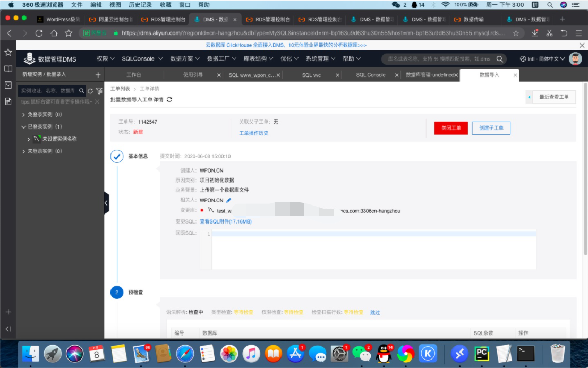This screenshot has height=368, width=588.
Task: Click the browser reload icon
Action: click(x=39, y=33)
